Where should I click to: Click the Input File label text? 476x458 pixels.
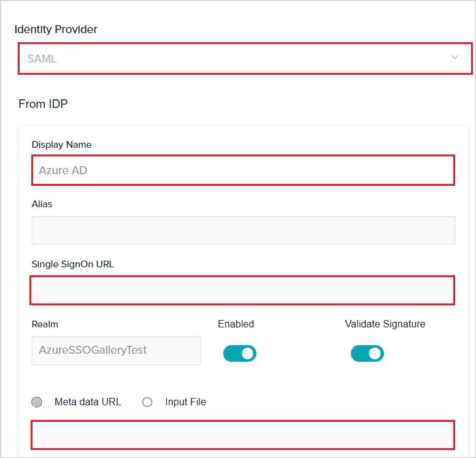185,402
